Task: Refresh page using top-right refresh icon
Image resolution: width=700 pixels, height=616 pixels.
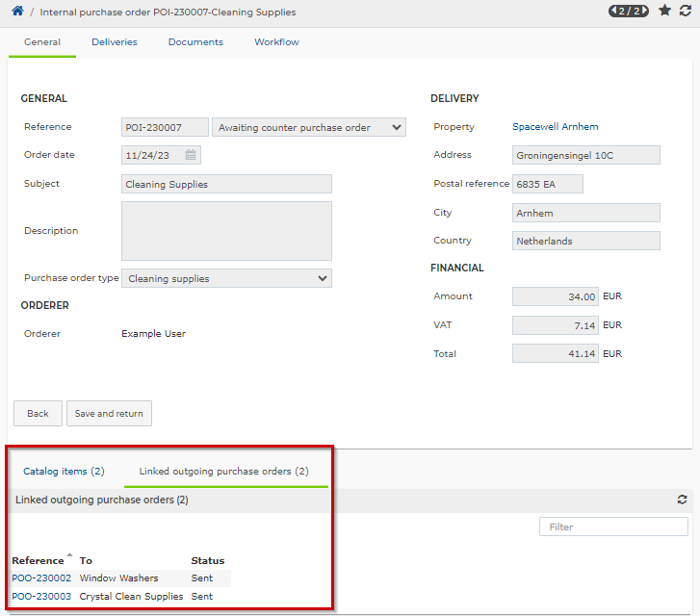Action: (x=686, y=11)
